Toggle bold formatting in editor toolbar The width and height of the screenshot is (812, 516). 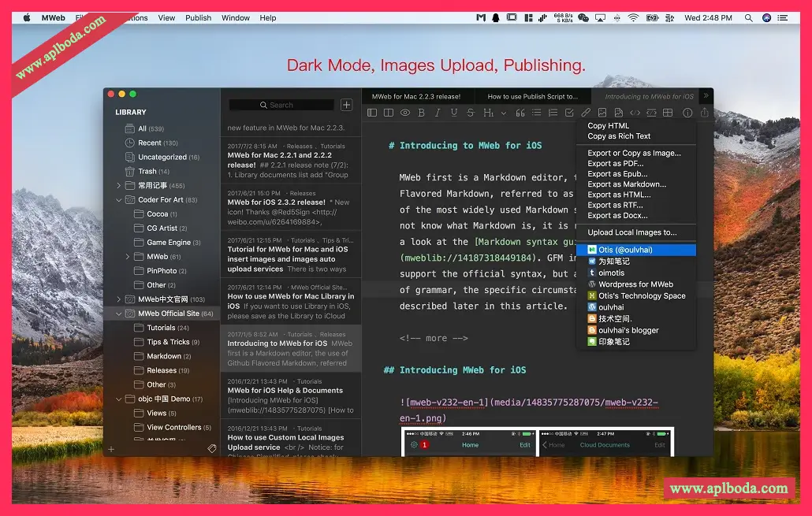coord(422,113)
